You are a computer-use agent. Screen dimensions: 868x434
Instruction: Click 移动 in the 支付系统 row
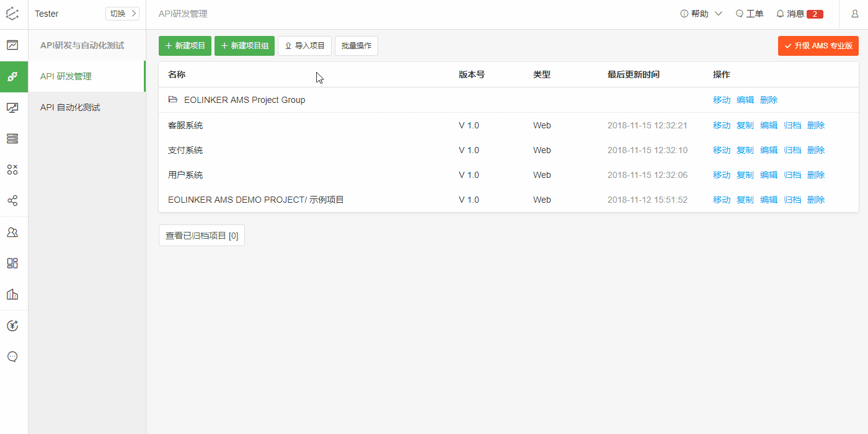722,150
